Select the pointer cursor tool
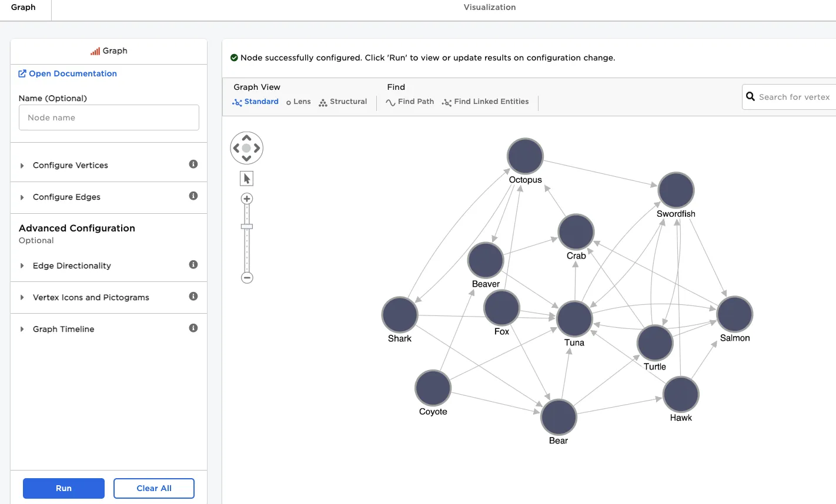836x504 pixels. pyautogui.click(x=247, y=179)
